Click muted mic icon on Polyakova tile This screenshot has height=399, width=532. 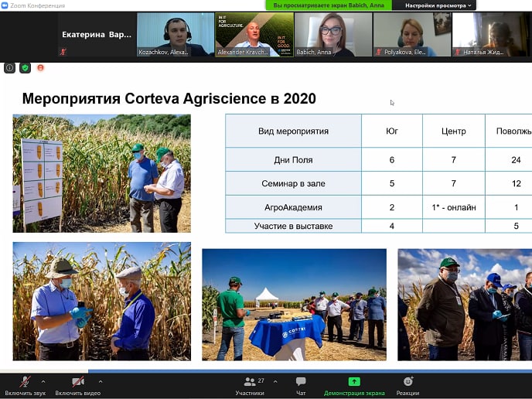click(379, 52)
